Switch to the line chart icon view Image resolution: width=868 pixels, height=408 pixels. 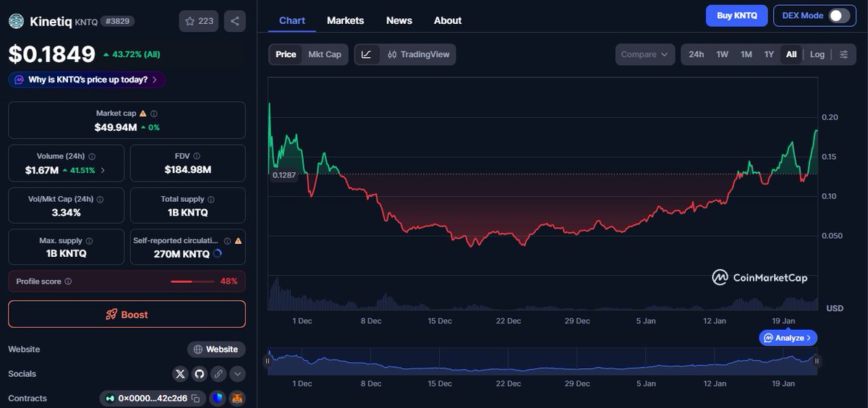point(367,54)
